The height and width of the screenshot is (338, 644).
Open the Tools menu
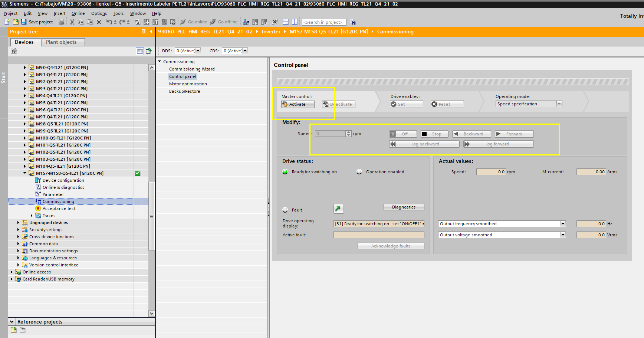click(118, 13)
